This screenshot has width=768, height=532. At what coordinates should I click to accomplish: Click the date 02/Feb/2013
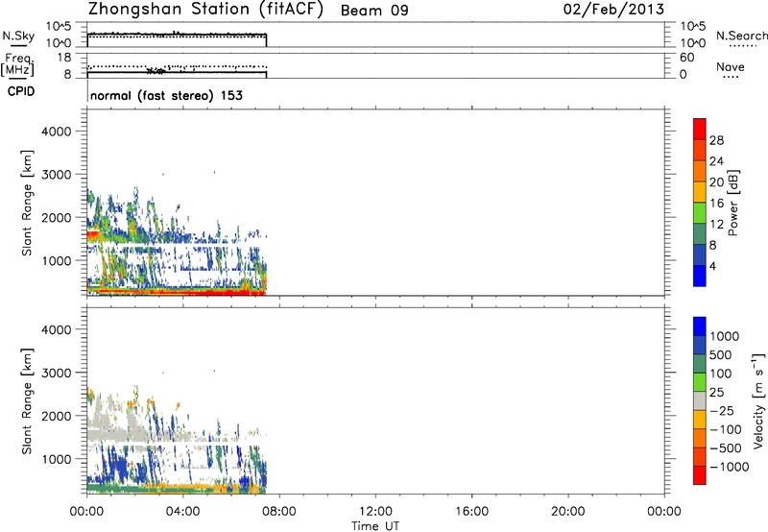pos(613,10)
